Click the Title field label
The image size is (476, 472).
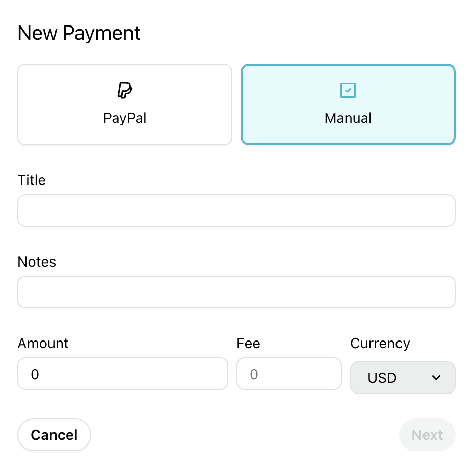pyautogui.click(x=32, y=180)
